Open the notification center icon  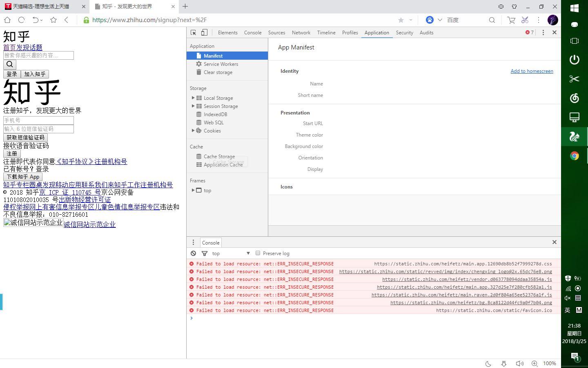click(575, 357)
